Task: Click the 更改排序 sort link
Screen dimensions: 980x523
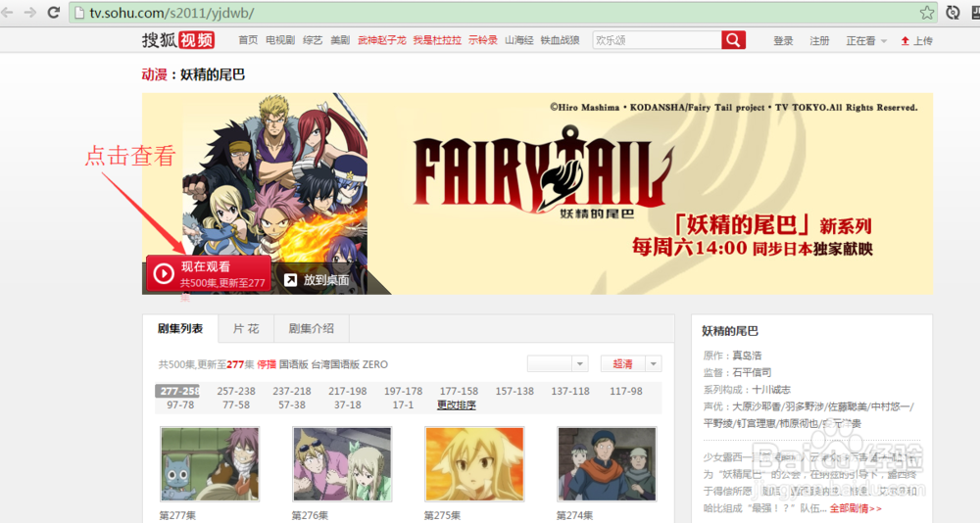Action: tap(457, 404)
